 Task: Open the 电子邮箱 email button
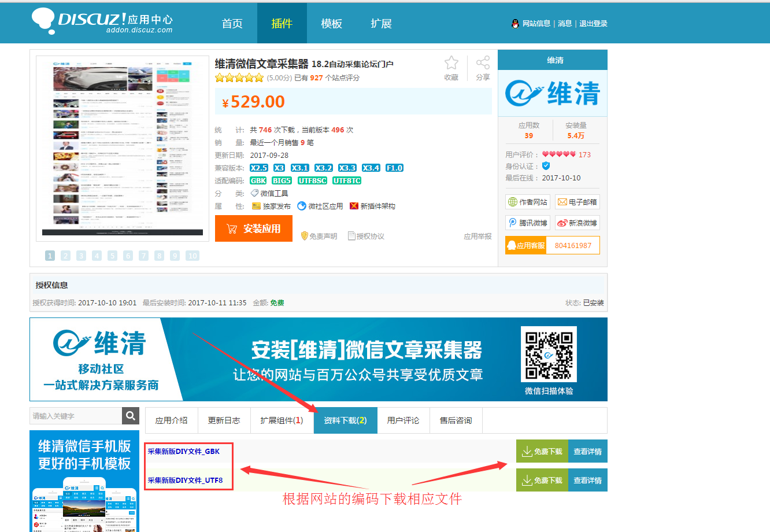[577, 202]
